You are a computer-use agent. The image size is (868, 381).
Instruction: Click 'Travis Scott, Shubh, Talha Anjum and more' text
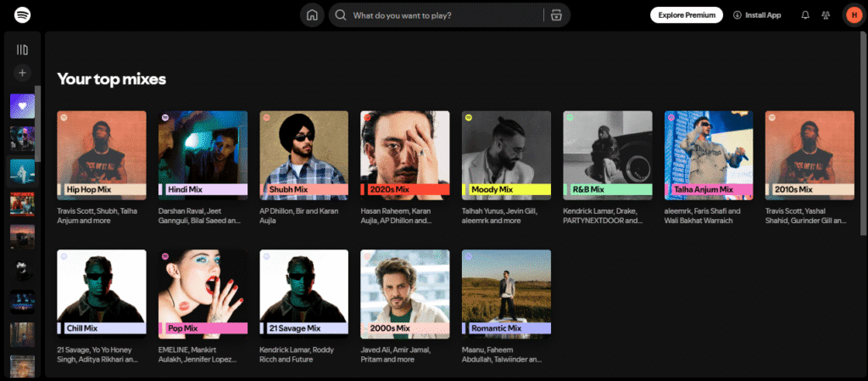tap(97, 216)
